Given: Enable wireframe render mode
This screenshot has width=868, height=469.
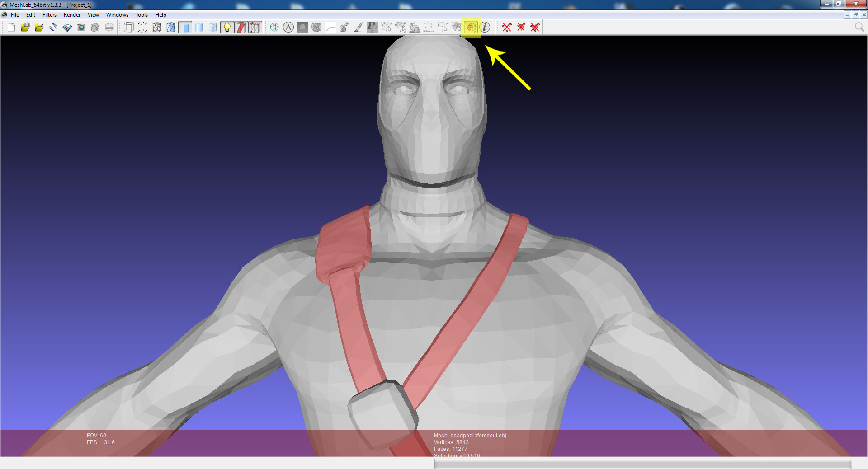Looking at the screenshot, I should [x=157, y=28].
